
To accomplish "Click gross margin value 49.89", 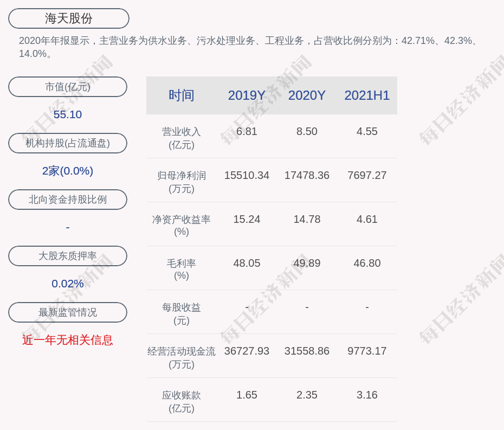I will point(307,263).
